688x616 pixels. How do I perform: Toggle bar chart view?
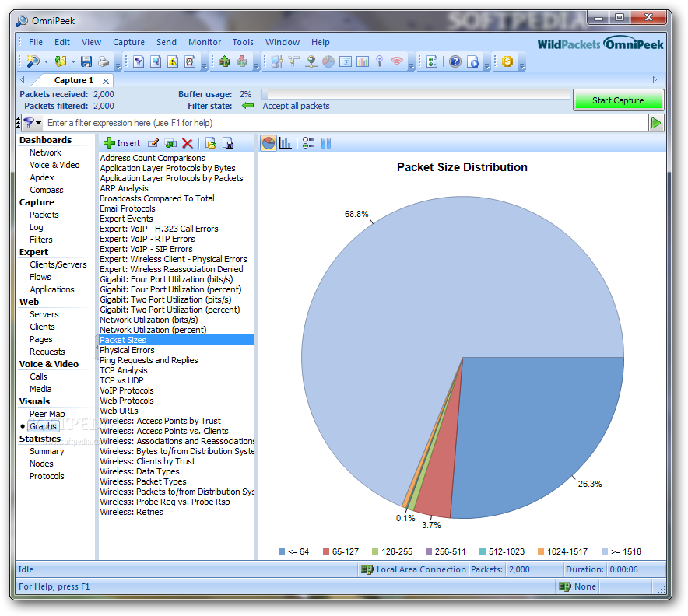click(x=285, y=143)
